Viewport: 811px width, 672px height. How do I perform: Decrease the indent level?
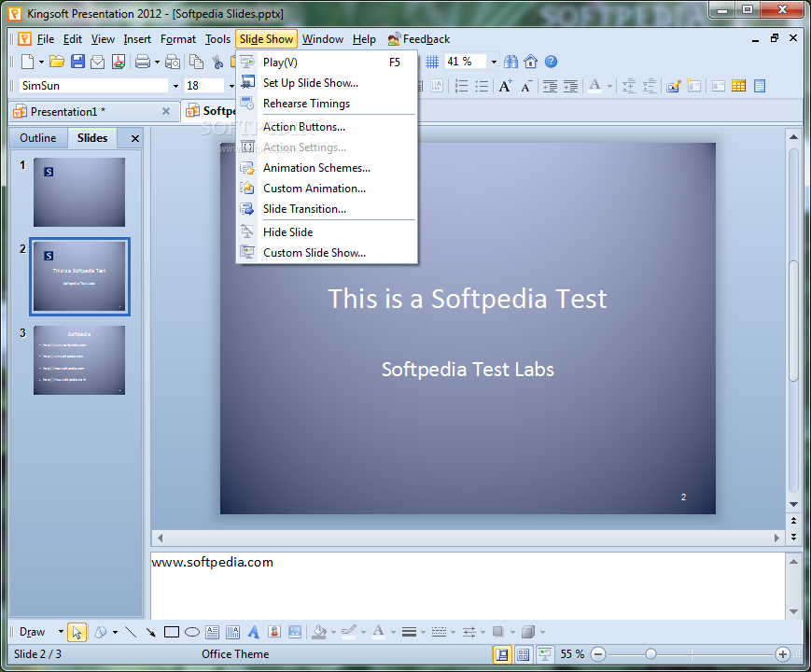(x=550, y=86)
